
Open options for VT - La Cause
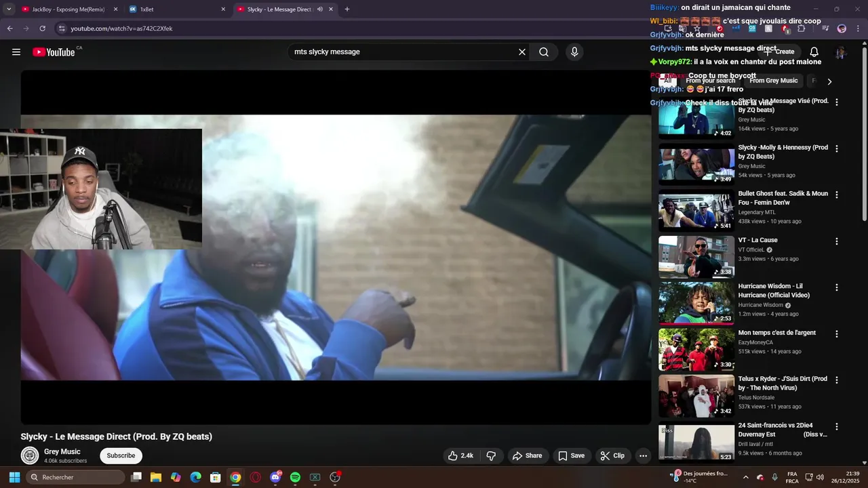(837, 241)
